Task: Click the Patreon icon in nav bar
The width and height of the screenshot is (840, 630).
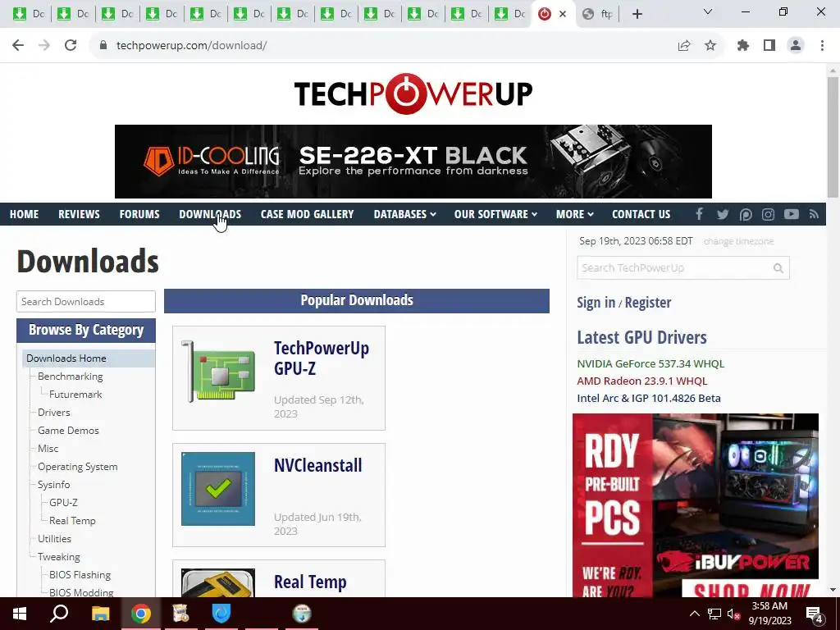Action: pos(745,214)
